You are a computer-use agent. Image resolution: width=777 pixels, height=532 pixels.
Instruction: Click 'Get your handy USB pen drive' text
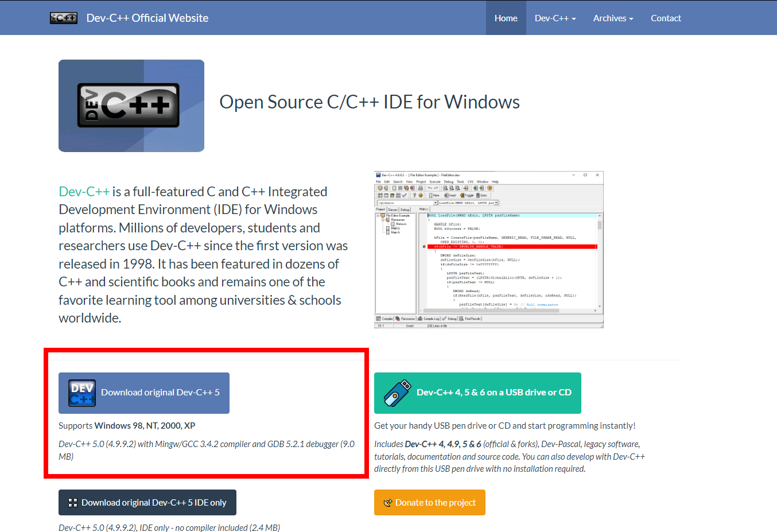click(505, 426)
